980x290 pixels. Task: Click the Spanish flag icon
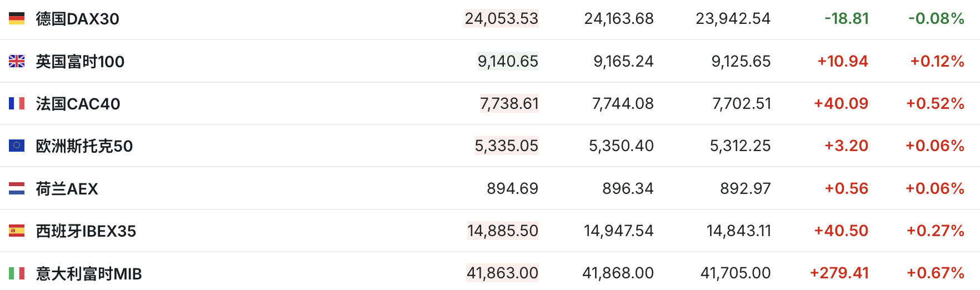[x=17, y=231]
